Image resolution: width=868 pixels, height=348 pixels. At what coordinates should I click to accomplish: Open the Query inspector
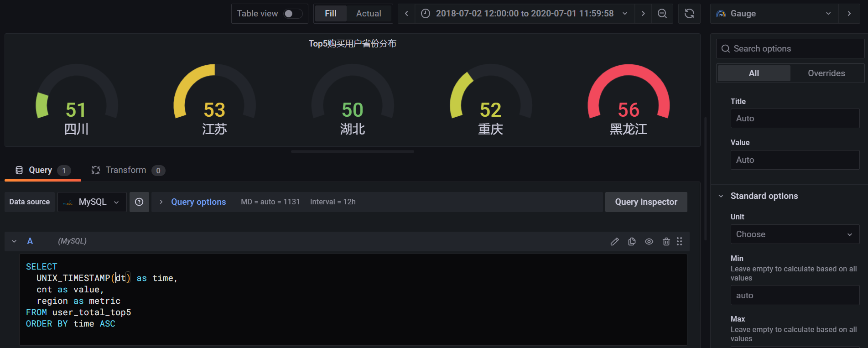tap(646, 202)
